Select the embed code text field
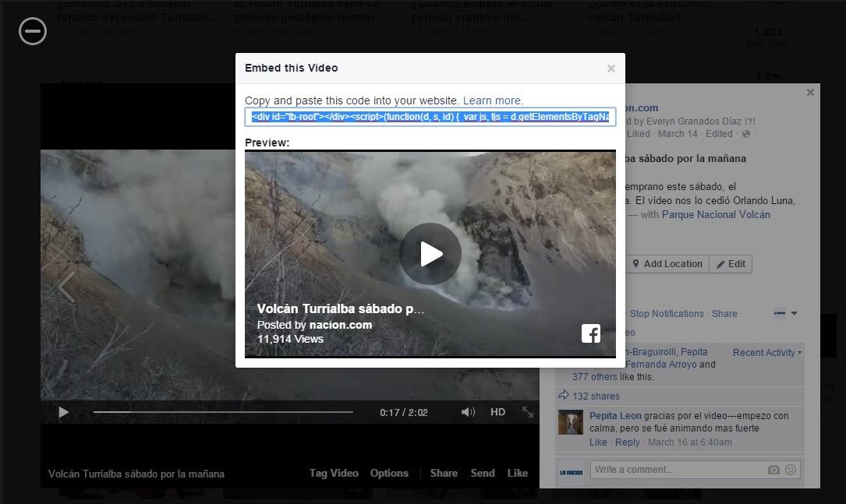846x504 pixels. (430, 117)
